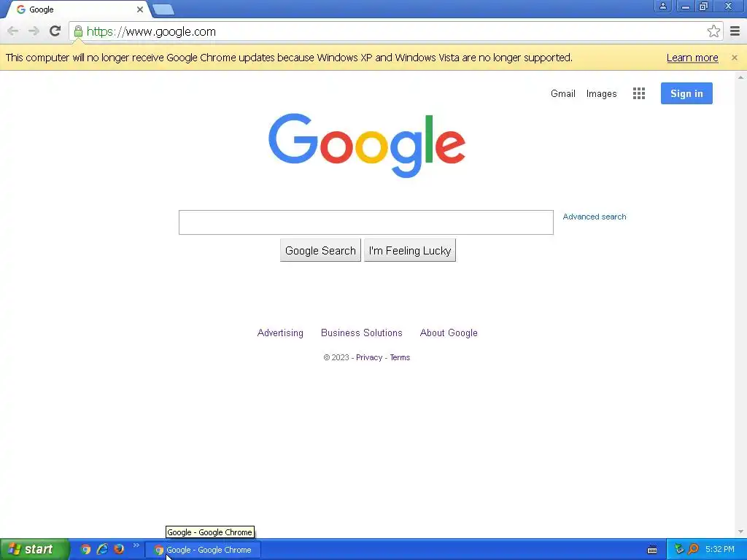Screen dimensions: 747x560
Task: Reload the current Google page
Action: pos(55,31)
